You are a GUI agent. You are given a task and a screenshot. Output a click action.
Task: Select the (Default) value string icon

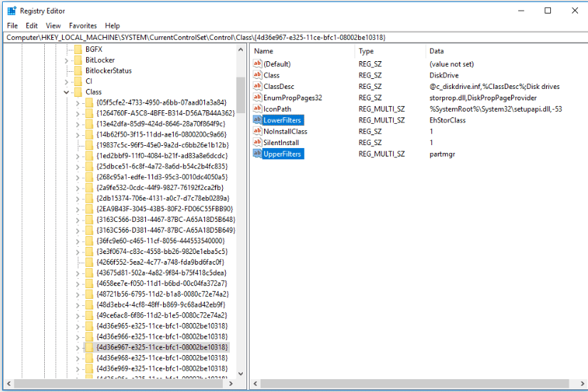tap(257, 64)
